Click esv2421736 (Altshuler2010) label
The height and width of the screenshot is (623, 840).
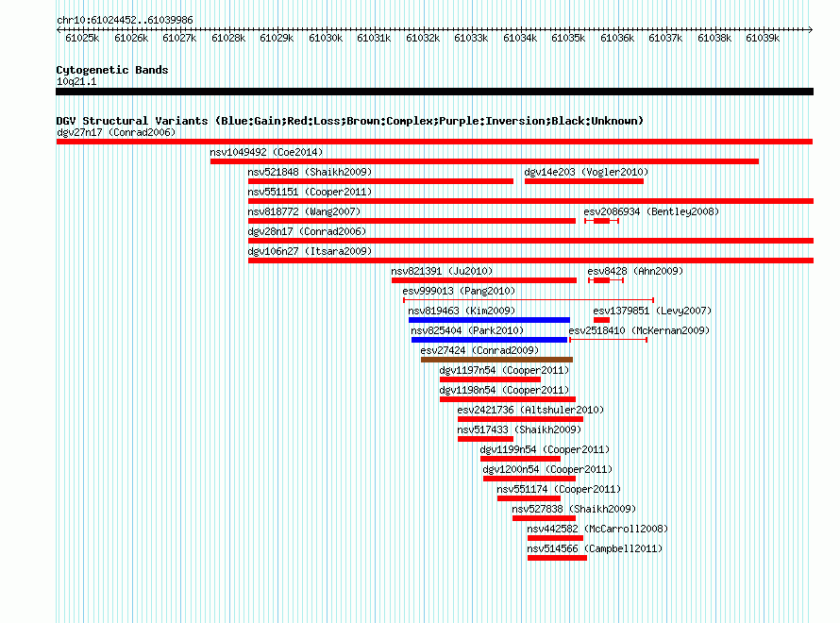[530, 410]
